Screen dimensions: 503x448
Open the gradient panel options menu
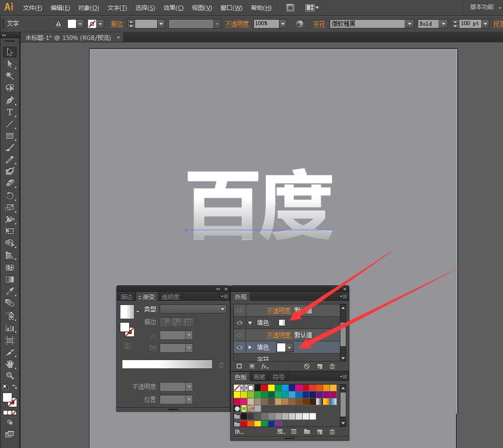pyautogui.click(x=224, y=296)
